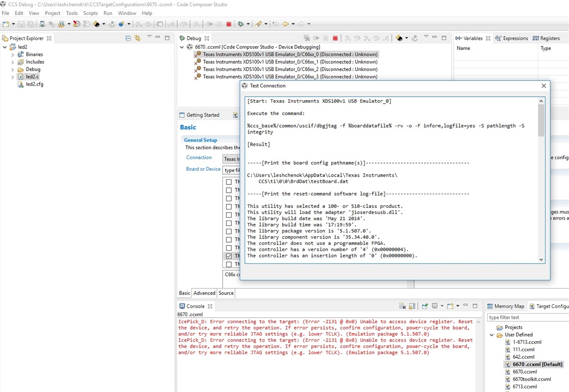Image resolution: width=569 pixels, height=392 pixels.
Task: Click the Board or Device label
Action: point(203,169)
